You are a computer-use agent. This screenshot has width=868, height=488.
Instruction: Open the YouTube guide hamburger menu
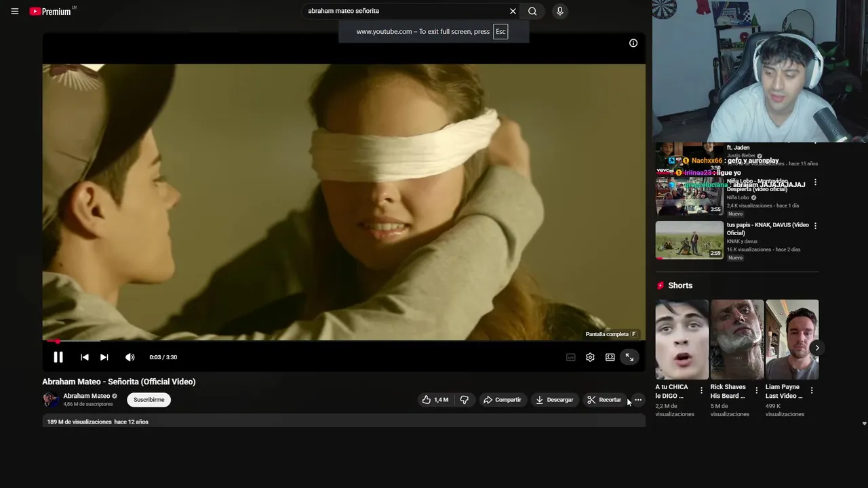pos(14,11)
